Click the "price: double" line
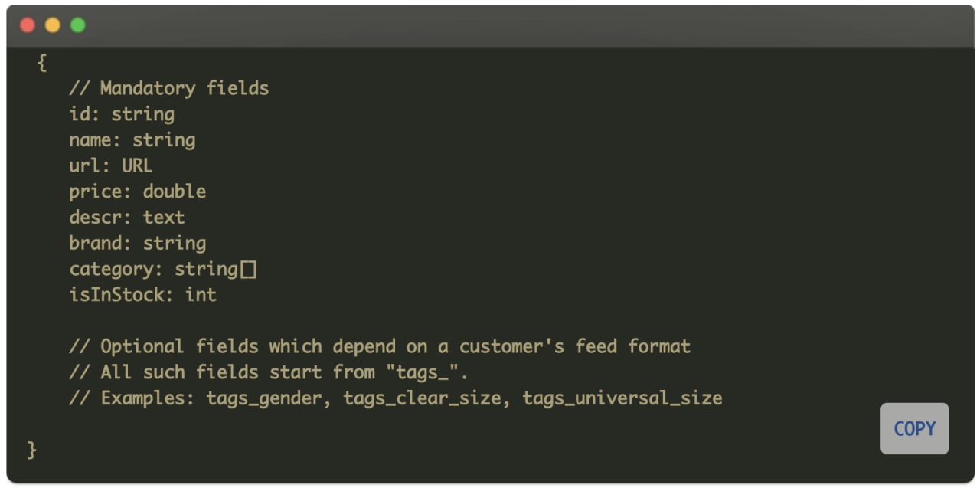This screenshot has width=980, height=488. click(x=138, y=192)
